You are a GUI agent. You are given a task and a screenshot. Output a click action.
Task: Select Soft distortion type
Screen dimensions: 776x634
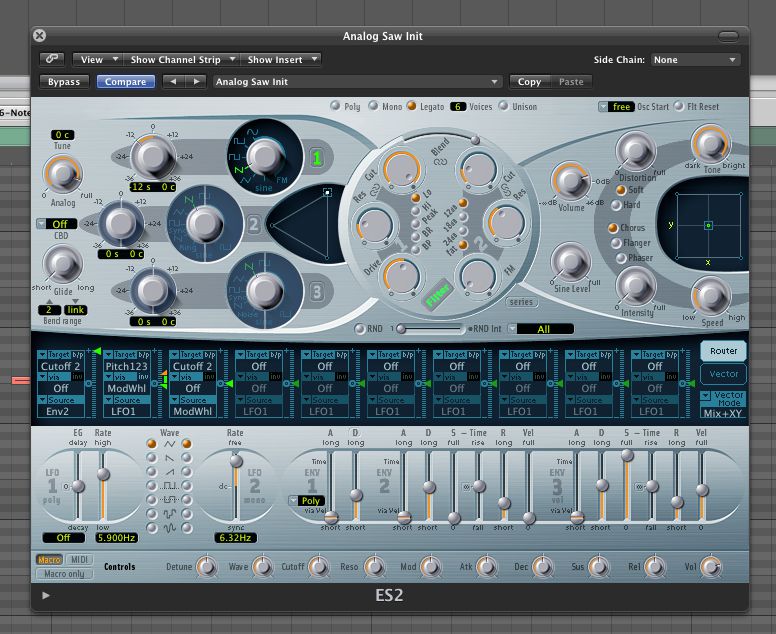click(x=621, y=190)
